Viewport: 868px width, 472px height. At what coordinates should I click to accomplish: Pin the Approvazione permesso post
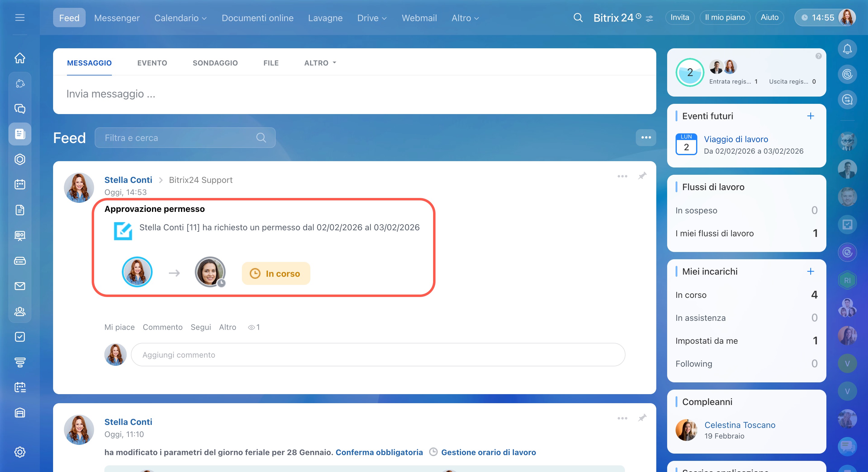642,176
